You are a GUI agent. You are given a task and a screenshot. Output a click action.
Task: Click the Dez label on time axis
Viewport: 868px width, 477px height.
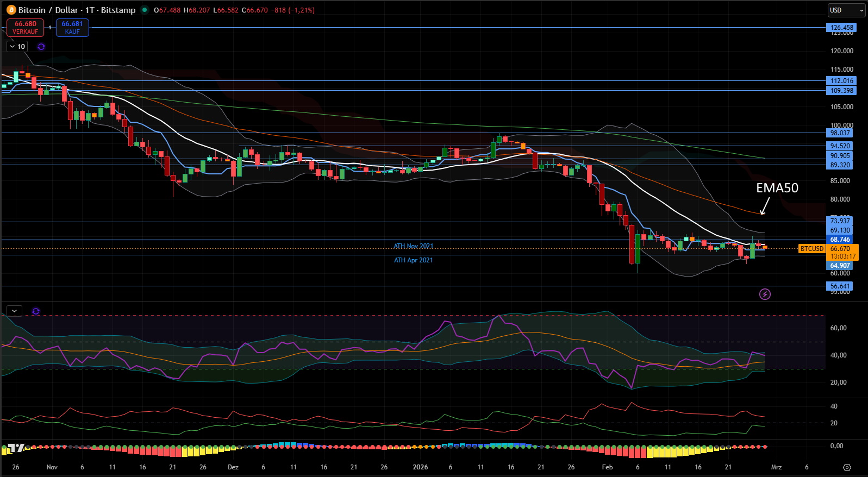[233, 467]
